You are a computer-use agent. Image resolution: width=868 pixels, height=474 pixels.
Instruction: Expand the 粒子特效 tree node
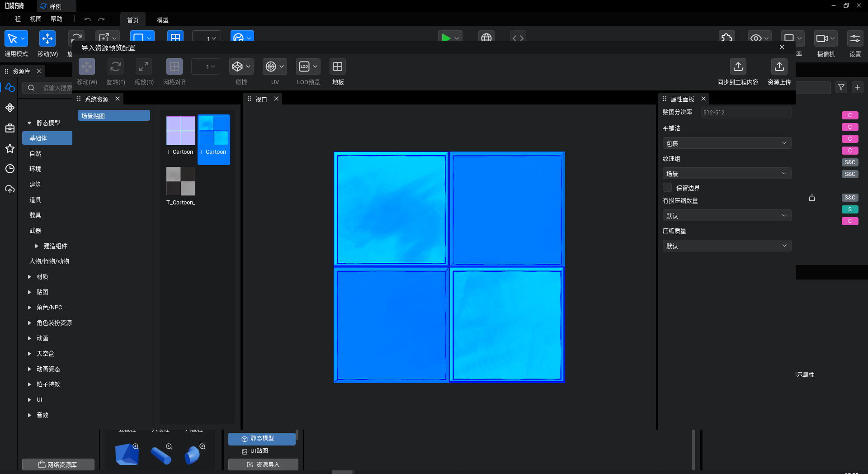click(29, 384)
